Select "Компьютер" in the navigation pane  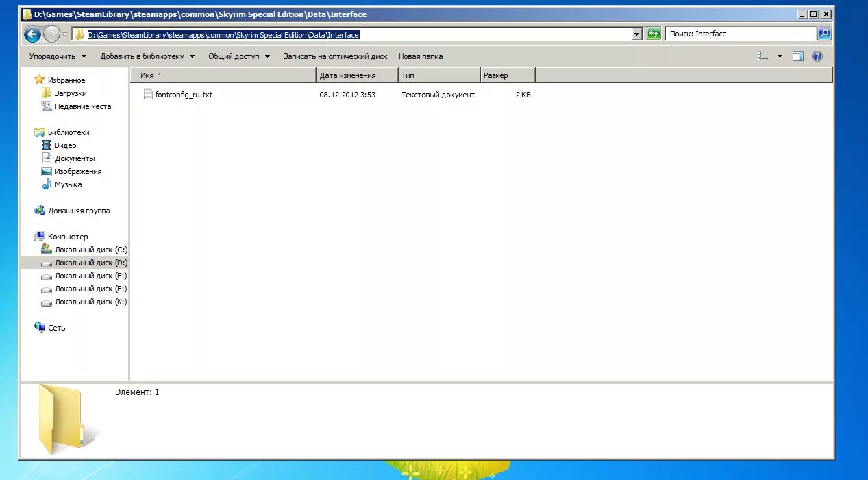[68, 237]
